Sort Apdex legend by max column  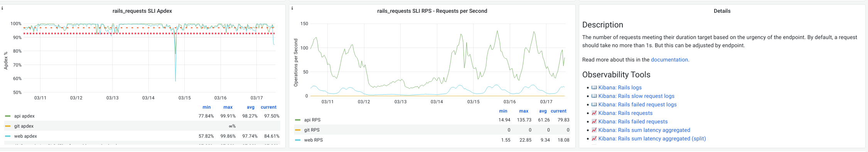(228, 107)
